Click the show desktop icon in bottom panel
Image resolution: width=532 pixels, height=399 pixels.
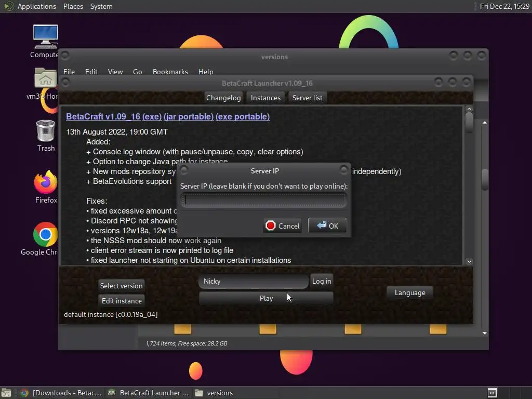tap(6, 393)
